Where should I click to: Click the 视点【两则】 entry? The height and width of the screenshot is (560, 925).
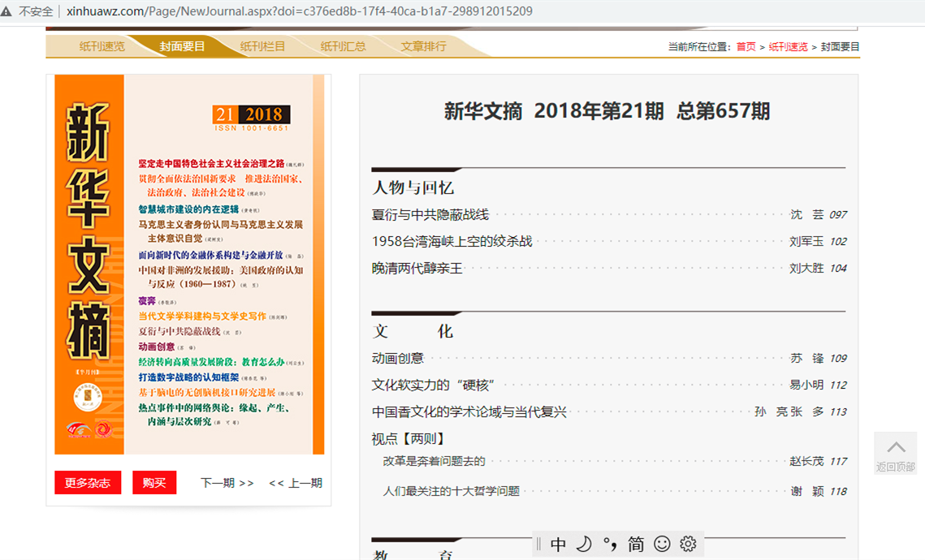tap(408, 438)
